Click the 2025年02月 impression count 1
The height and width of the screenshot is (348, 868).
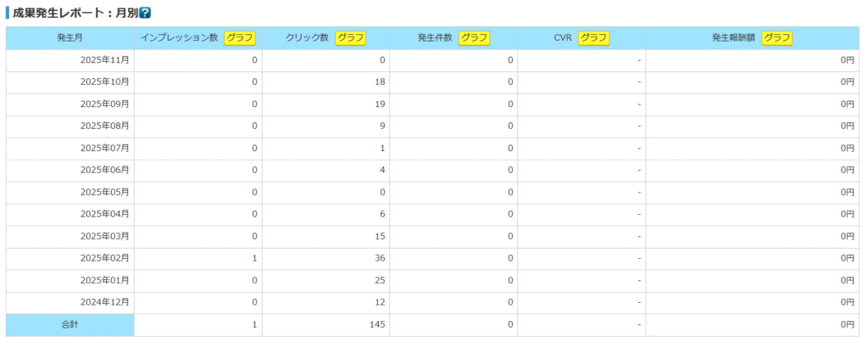tap(253, 258)
